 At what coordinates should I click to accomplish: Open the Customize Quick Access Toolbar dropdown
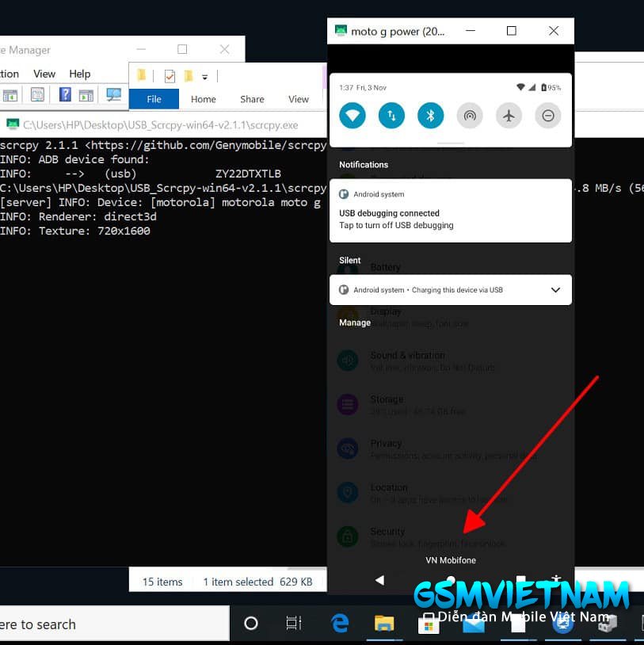[205, 77]
